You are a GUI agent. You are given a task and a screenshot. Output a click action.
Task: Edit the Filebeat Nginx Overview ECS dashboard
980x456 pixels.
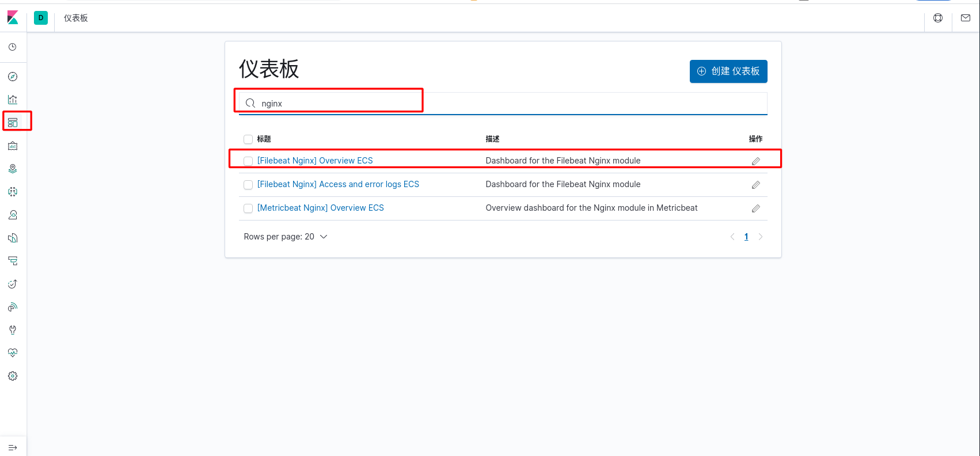(756, 161)
